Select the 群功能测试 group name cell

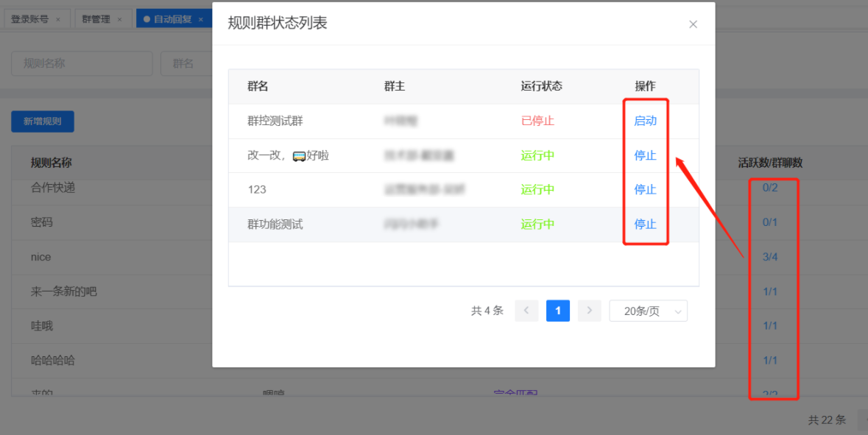pyautogui.click(x=275, y=224)
